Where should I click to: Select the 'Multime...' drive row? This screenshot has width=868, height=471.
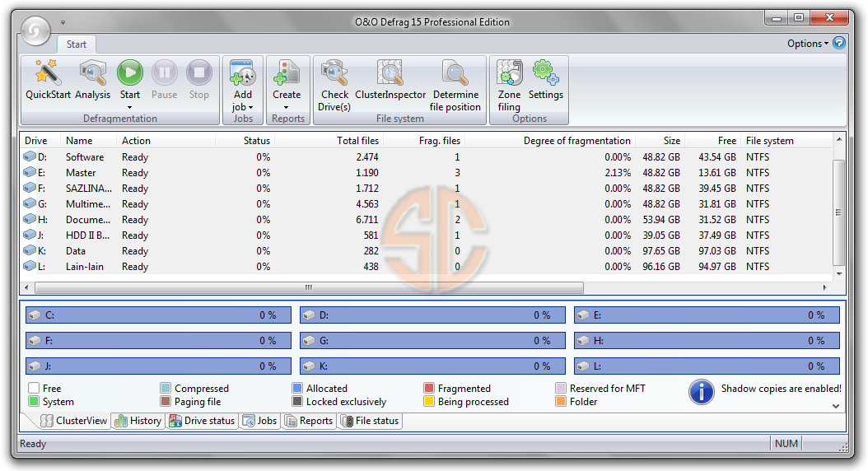(427, 203)
